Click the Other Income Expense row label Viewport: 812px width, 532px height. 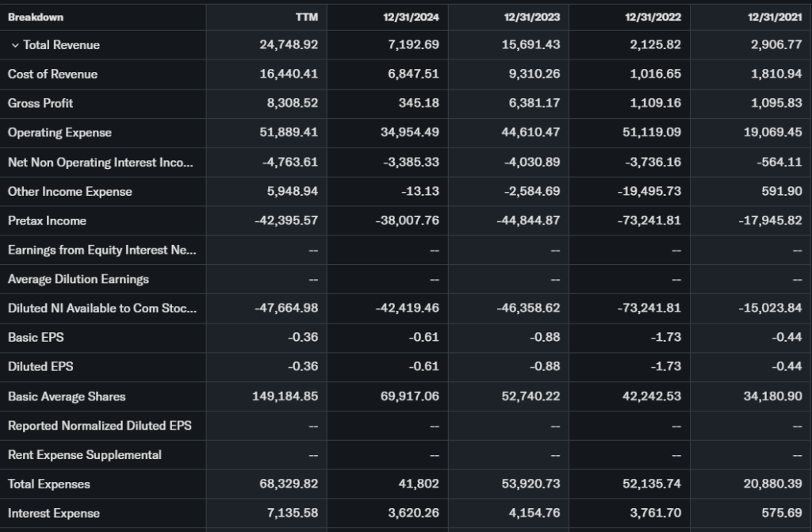click(70, 191)
